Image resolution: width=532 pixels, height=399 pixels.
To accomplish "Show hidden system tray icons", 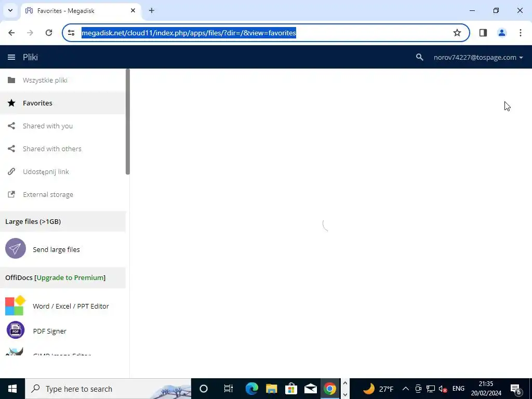I will [x=405, y=389].
